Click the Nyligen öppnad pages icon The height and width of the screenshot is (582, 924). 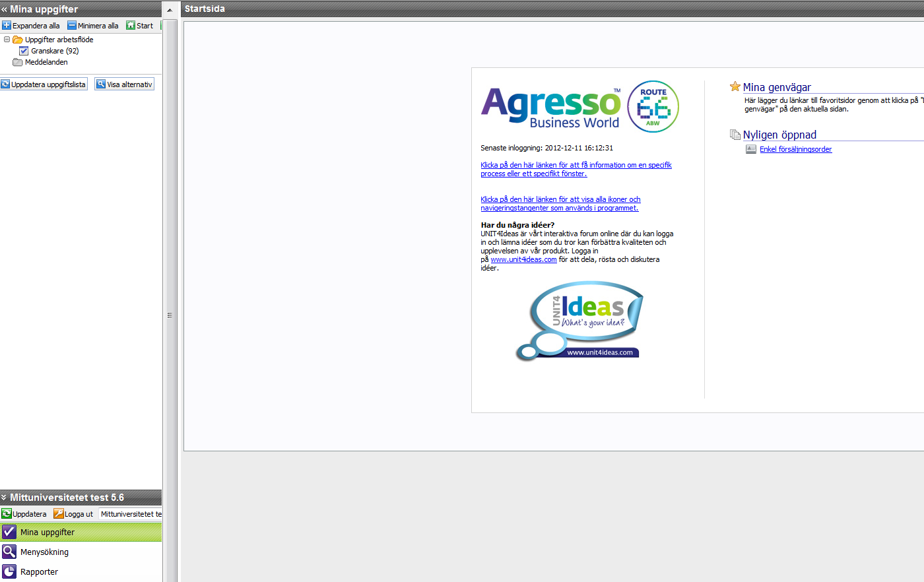click(x=735, y=135)
